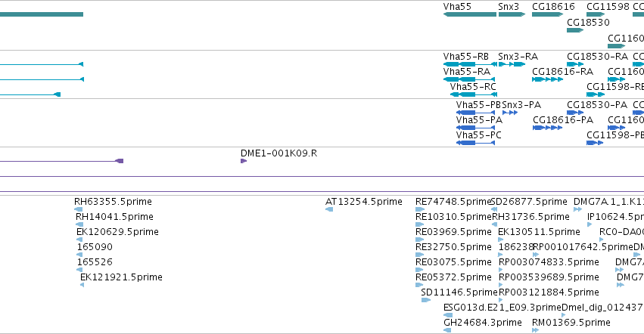Click the Snx3-RA transcript glyph

pyautogui.click(x=512, y=64)
